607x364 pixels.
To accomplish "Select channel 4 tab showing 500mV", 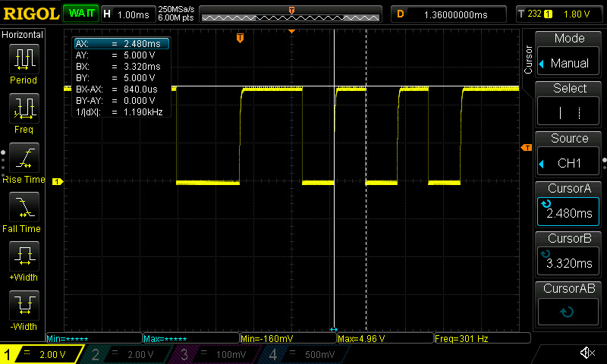I will 306,354.
